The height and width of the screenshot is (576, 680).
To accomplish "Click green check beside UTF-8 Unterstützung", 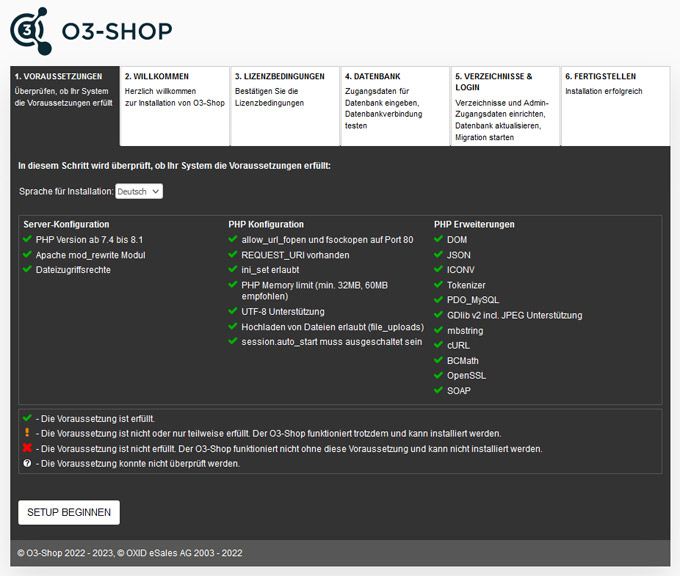I will pos(233,311).
